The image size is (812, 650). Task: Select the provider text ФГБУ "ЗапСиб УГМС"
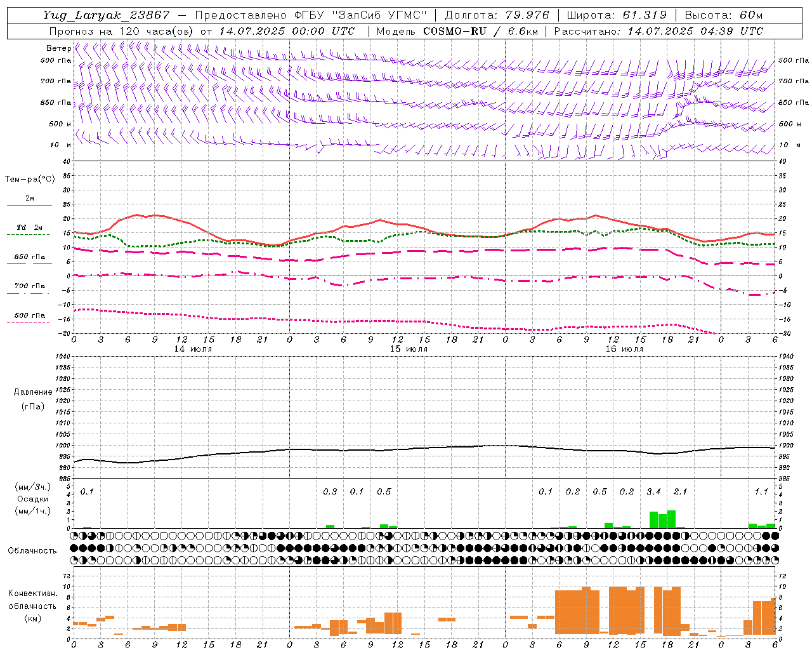click(361, 15)
